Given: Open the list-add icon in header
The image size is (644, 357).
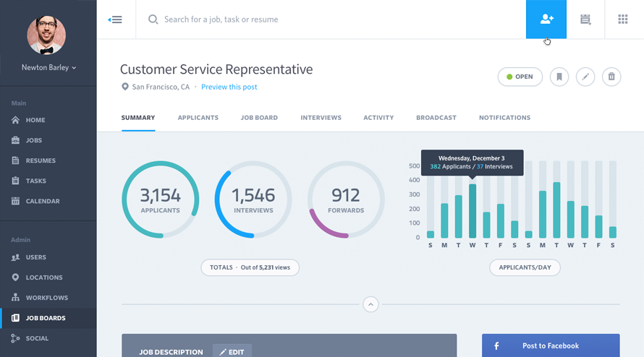Looking at the screenshot, I should pyautogui.click(x=585, y=20).
